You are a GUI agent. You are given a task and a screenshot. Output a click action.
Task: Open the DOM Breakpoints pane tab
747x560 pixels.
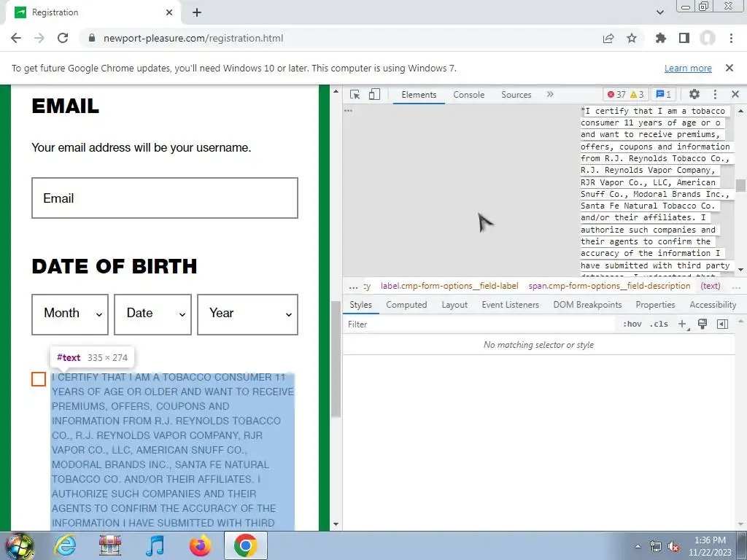587,305
